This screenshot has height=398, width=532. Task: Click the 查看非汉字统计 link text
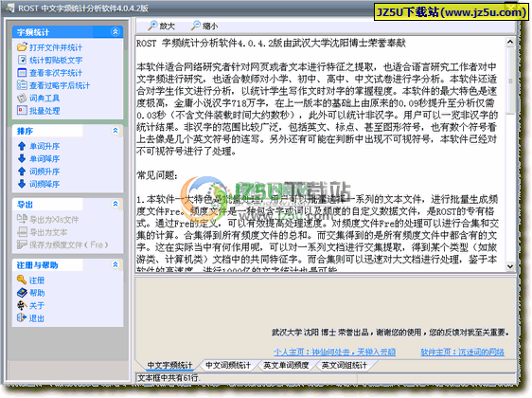pos(56,73)
